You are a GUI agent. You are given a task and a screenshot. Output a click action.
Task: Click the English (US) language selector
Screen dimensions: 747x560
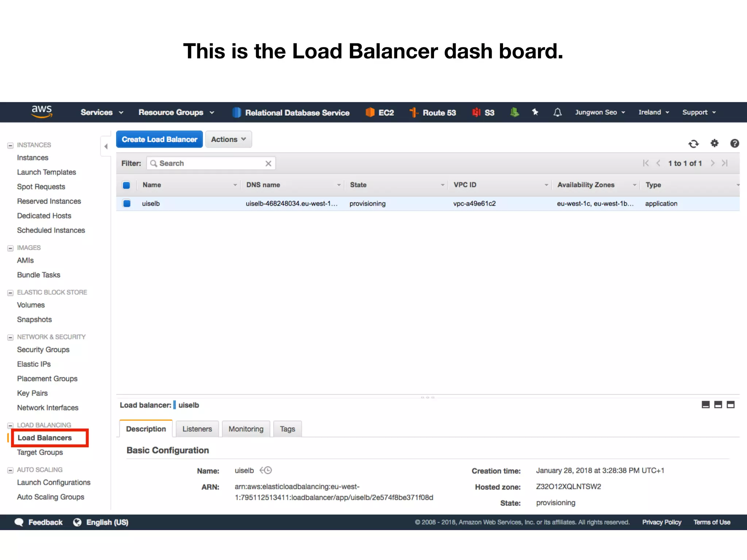click(107, 522)
